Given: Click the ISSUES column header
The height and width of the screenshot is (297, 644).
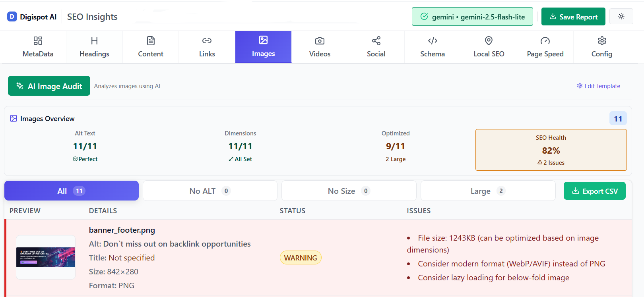Looking at the screenshot, I should pos(419,210).
